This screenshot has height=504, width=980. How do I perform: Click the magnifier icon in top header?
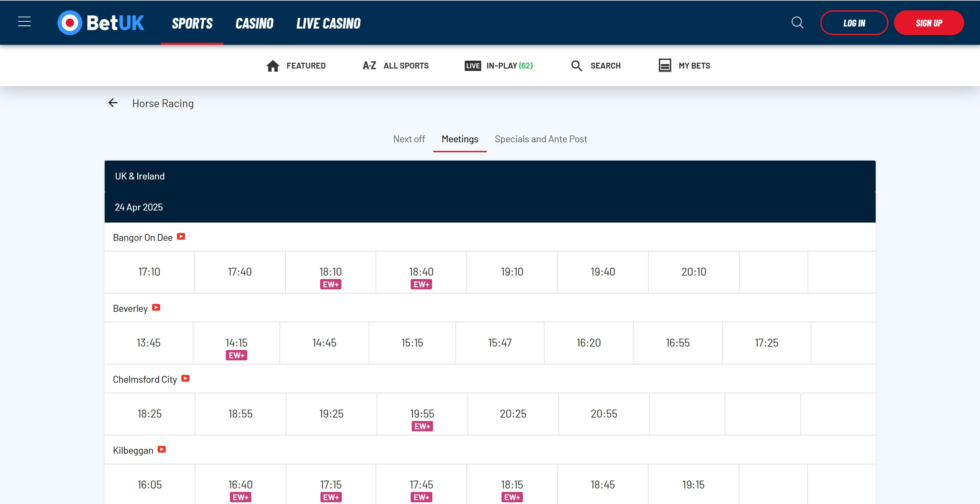tap(798, 22)
